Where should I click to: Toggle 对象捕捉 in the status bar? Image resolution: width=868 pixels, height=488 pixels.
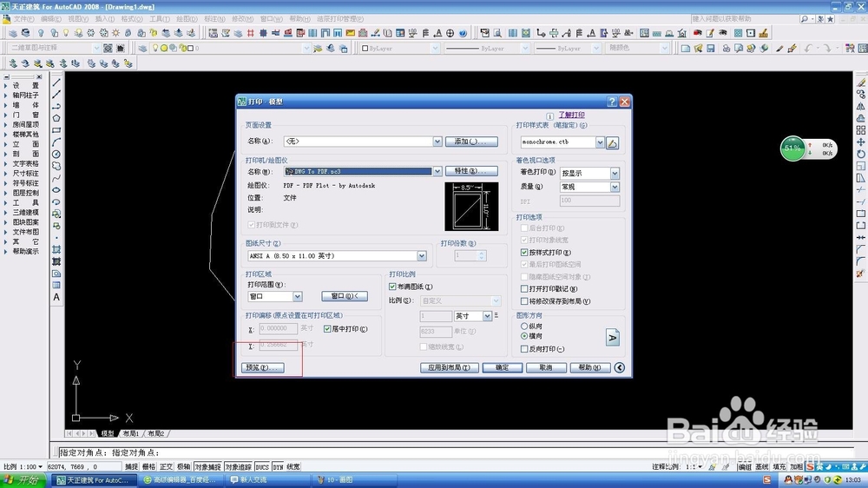tap(208, 467)
